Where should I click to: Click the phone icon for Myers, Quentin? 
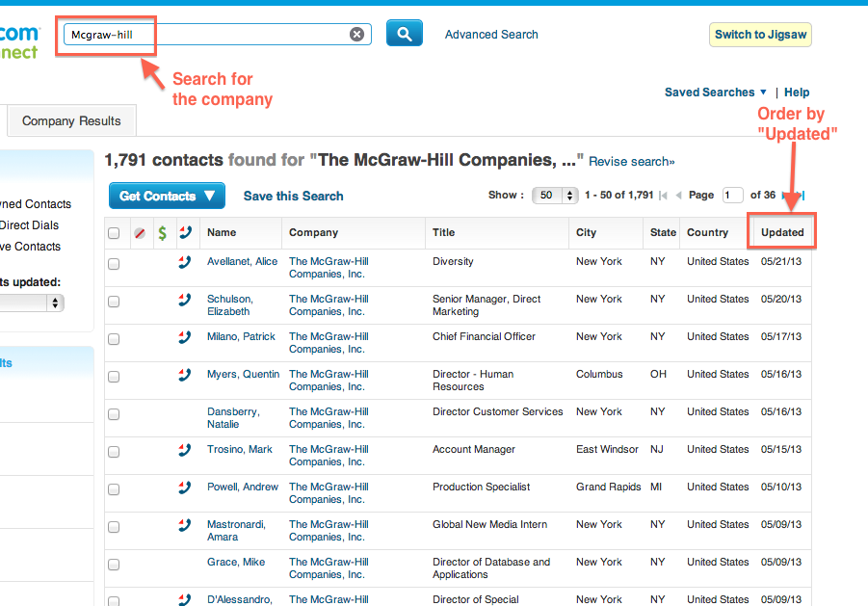click(x=184, y=375)
